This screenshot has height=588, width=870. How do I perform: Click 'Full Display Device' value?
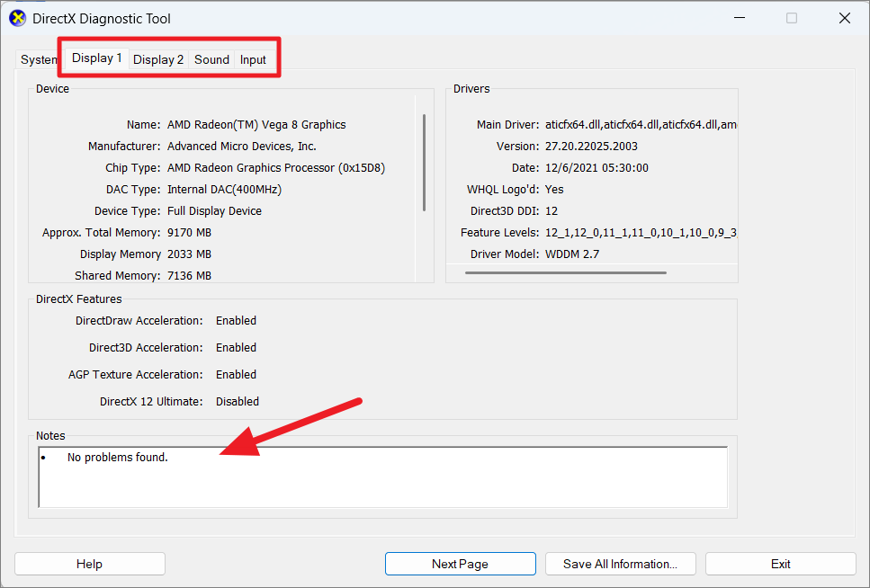[x=214, y=210]
